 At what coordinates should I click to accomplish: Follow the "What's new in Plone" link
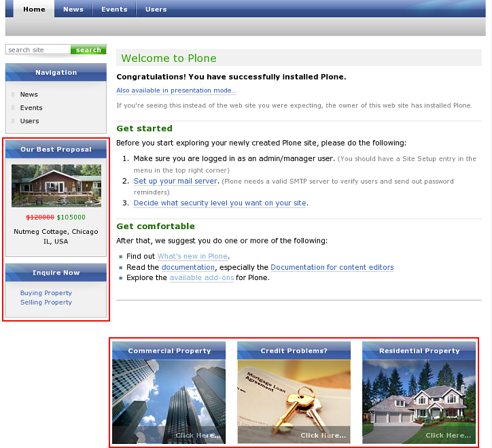pos(192,256)
